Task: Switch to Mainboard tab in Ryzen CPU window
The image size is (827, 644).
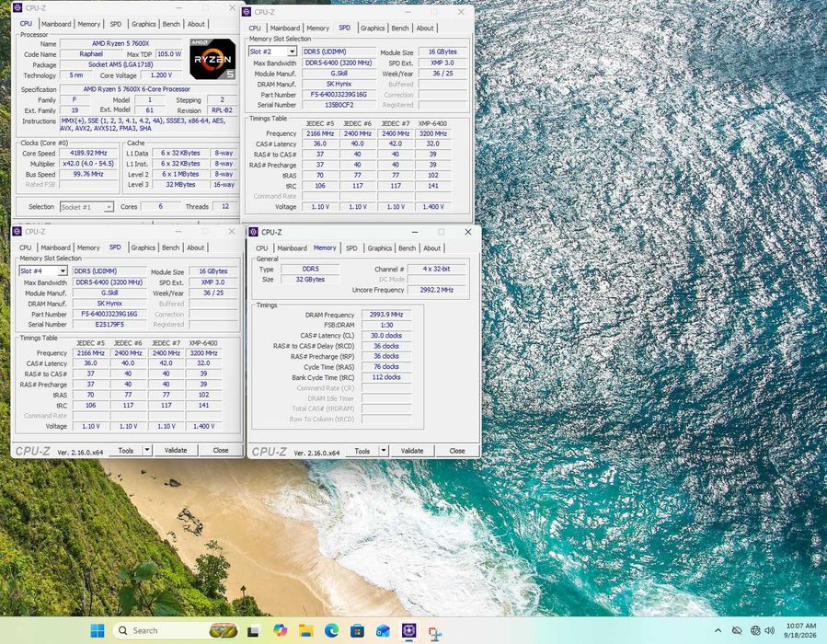Action: (x=56, y=24)
